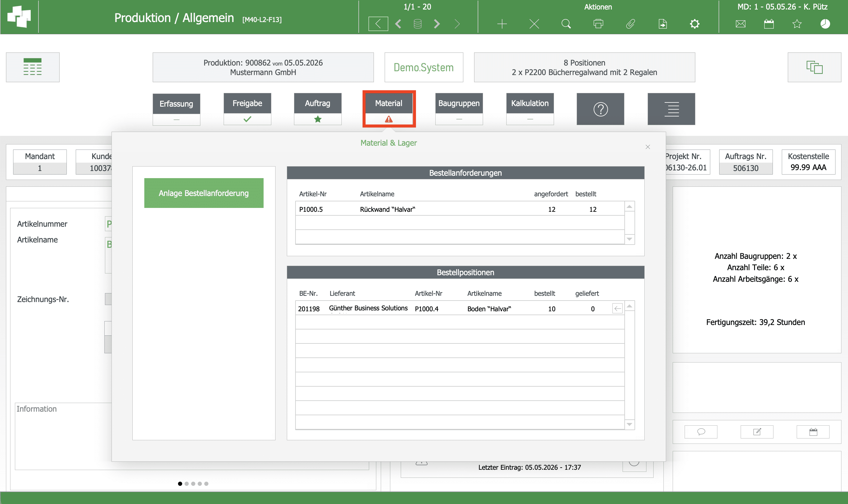Screen dimensions: 848x504
Task: Click the star favorites icon in header
Action: coord(797,24)
